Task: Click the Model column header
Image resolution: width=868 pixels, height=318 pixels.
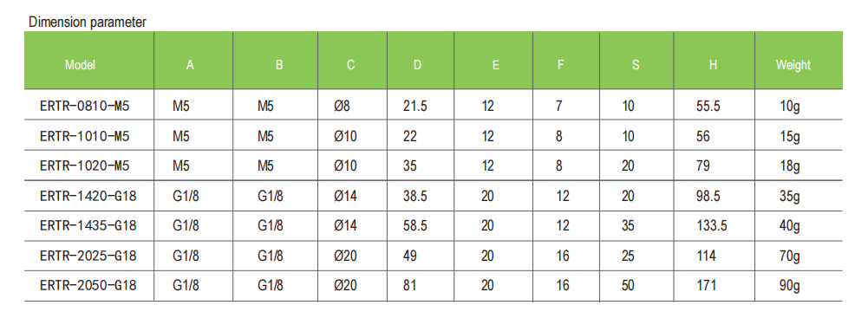Action: tap(81, 65)
